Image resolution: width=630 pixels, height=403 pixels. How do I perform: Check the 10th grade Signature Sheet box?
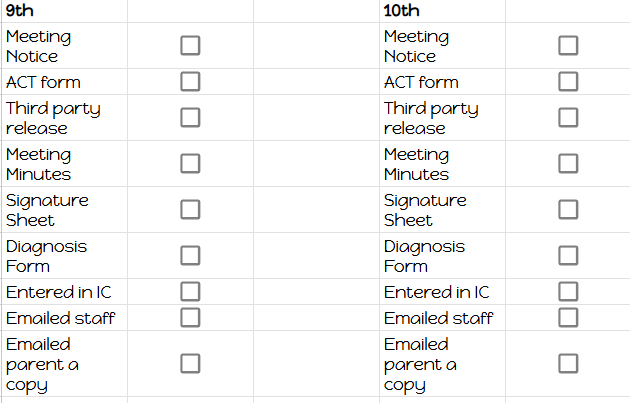568,209
